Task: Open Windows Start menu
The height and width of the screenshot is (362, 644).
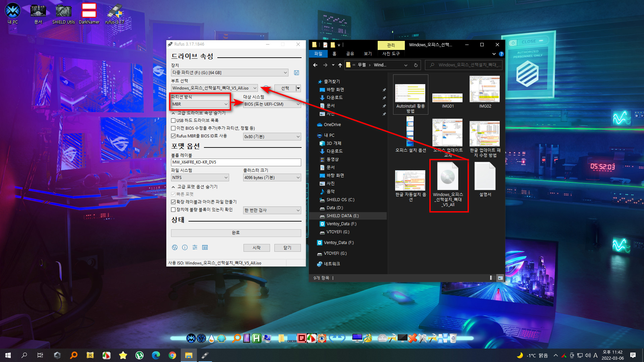Action: click(x=8, y=355)
